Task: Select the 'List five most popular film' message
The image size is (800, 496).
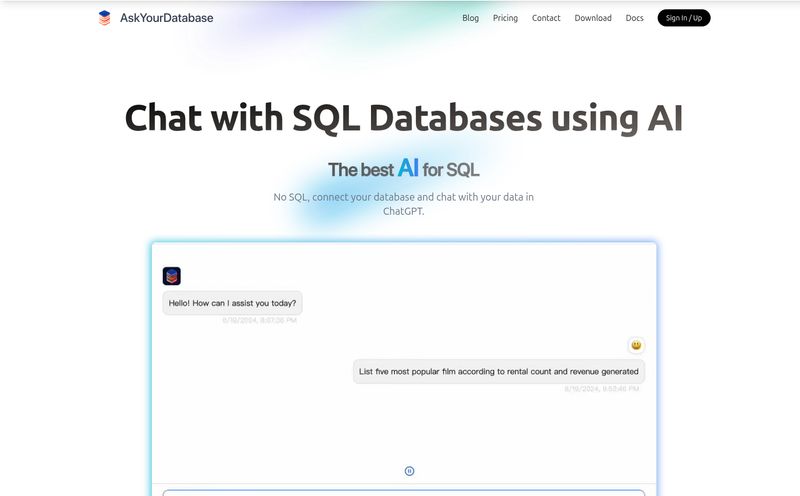Action: [x=498, y=371]
